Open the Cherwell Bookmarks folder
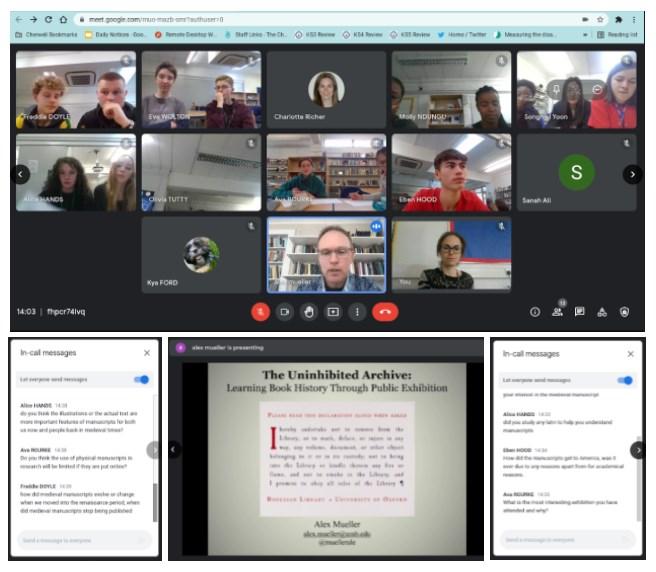The height and width of the screenshot is (572, 656). (46, 34)
